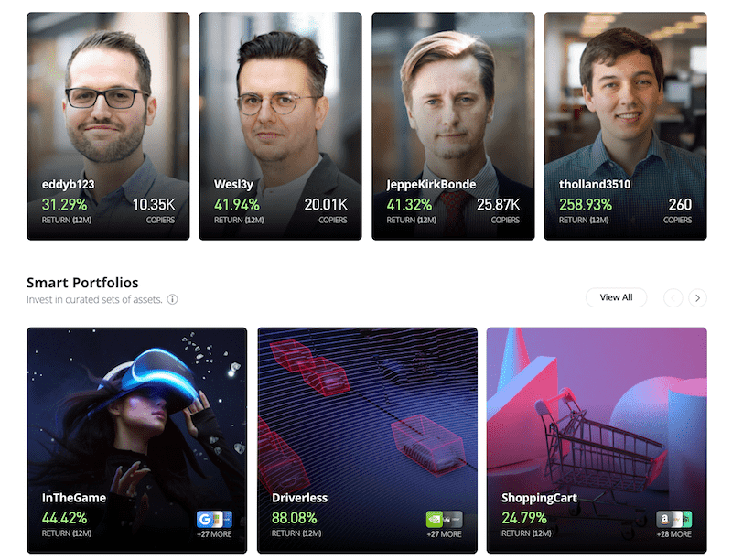The height and width of the screenshot is (560, 732).
Task: Click the Google stock icon on InTheGame
Action: [x=204, y=519]
